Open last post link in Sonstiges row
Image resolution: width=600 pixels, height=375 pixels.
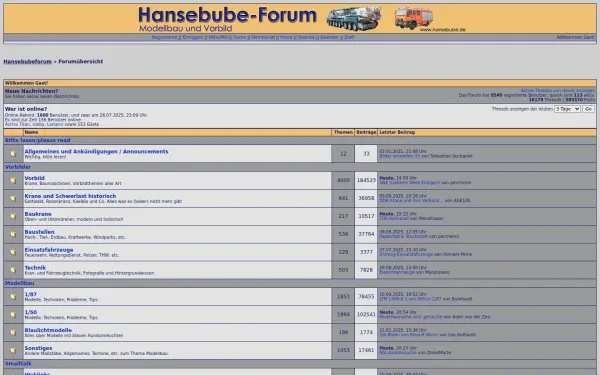398,353
